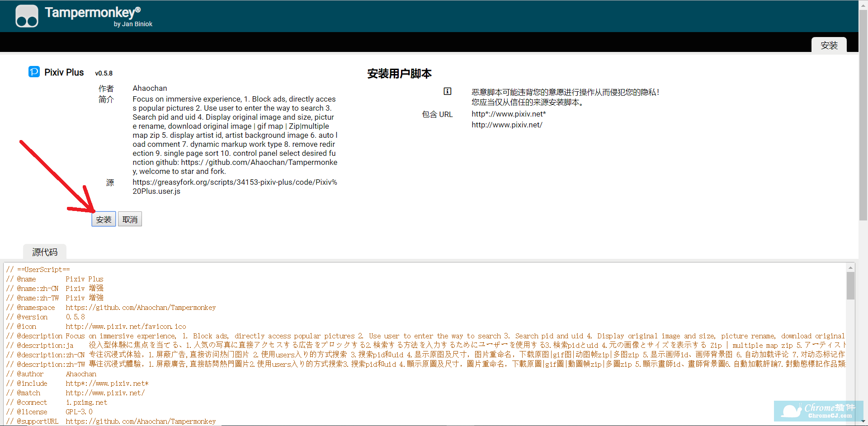Click the 安装 install button
The width and height of the screenshot is (868, 426).
point(104,219)
